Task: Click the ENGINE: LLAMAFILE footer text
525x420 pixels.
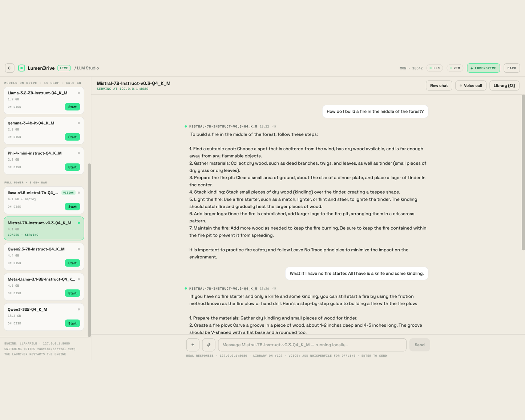Action: point(37,343)
